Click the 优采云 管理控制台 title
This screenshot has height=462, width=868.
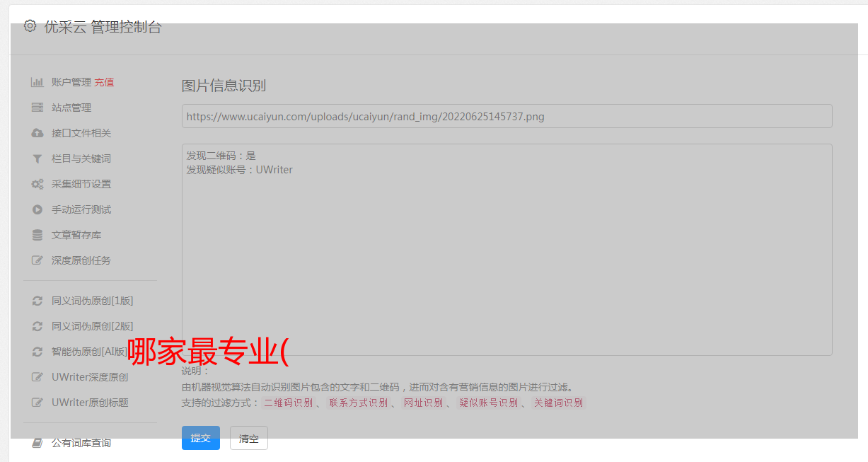click(103, 27)
